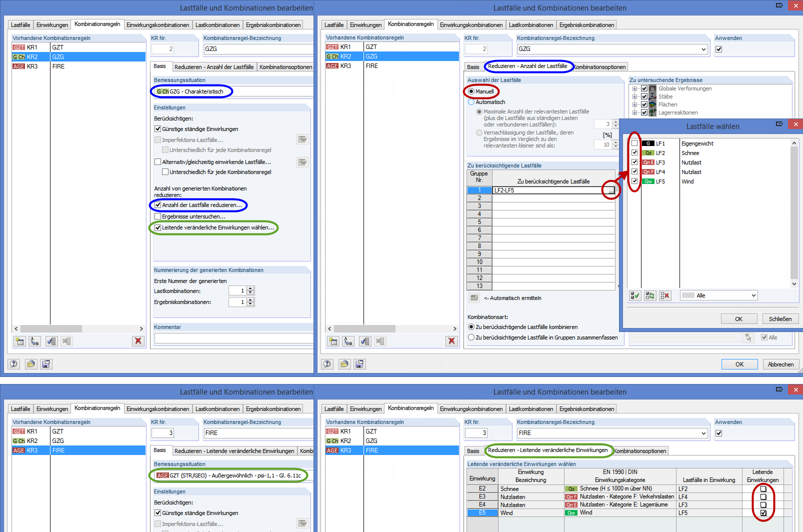This screenshot has width=803, height=532.
Task: Click checklist select icon in upper-left window toolbar
Action: click(51, 341)
